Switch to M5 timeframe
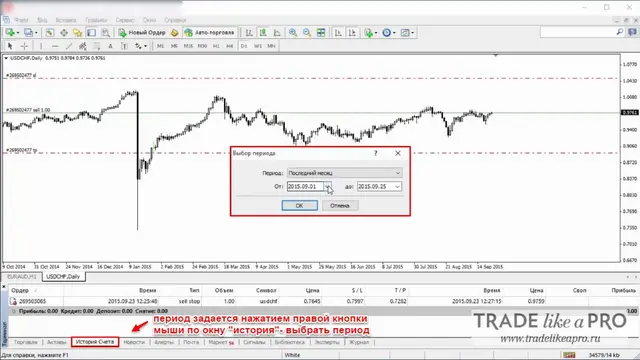The height and width of the screenshot is (360, 640). [174, 46]
